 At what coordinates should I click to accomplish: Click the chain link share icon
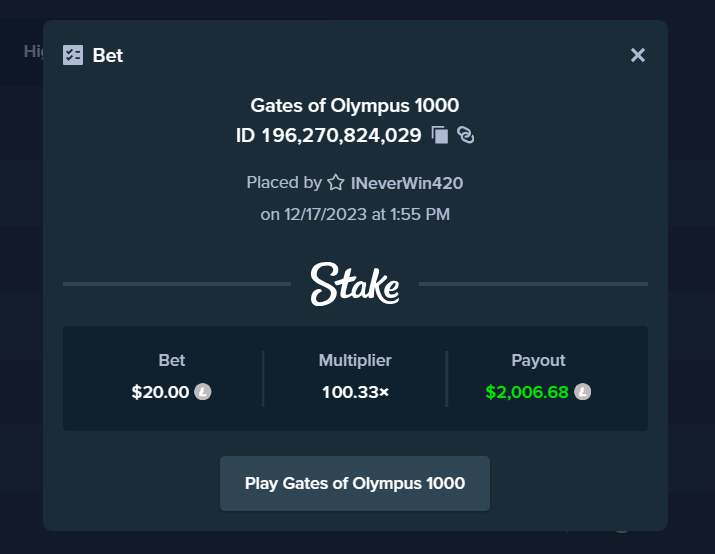(466, 135)
